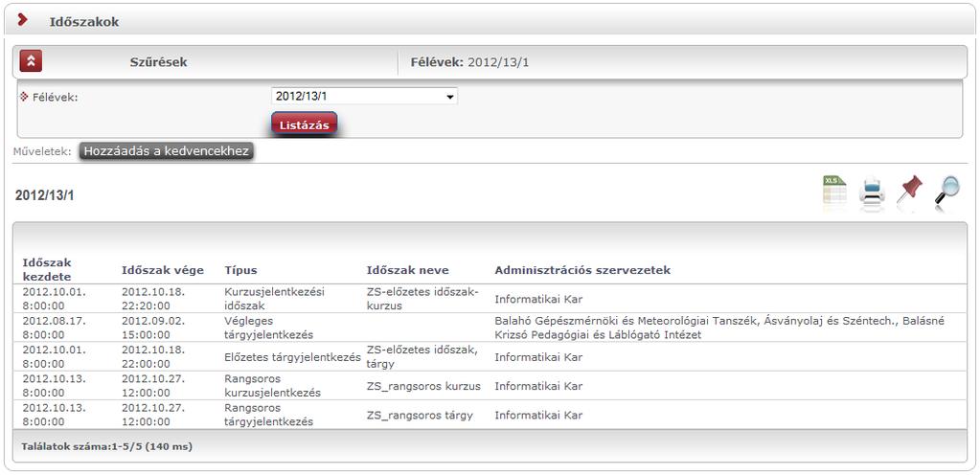Viewport: 980px width, 475px height.
Task: Click the 2012/13/1 list heading
Action: pos(44,195)
